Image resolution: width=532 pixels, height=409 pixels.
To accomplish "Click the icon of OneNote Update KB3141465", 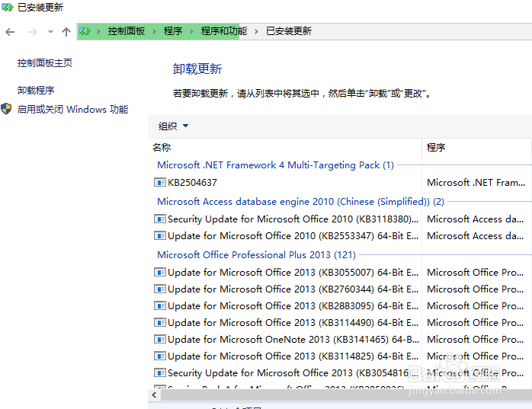I will pos(160,339).
